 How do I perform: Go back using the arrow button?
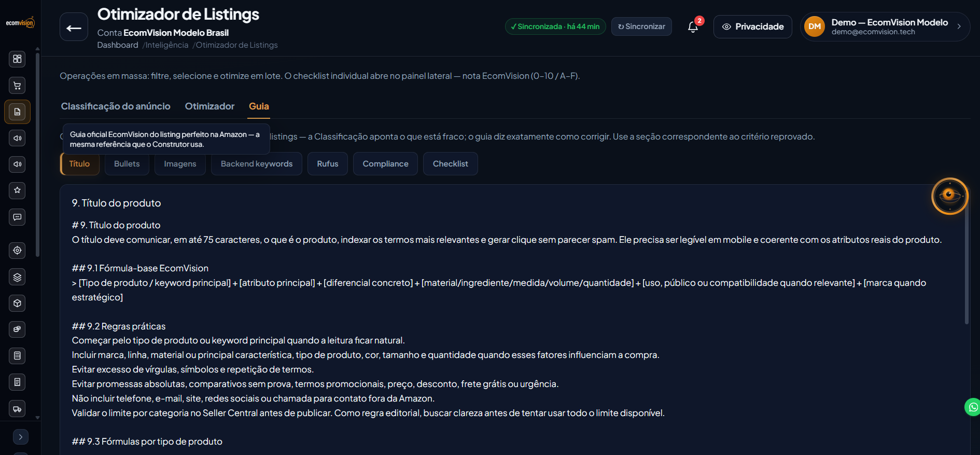(74, 27)
